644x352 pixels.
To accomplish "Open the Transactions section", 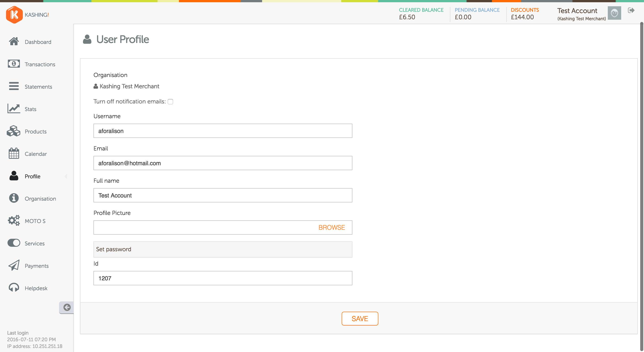I will coord(40,64).
